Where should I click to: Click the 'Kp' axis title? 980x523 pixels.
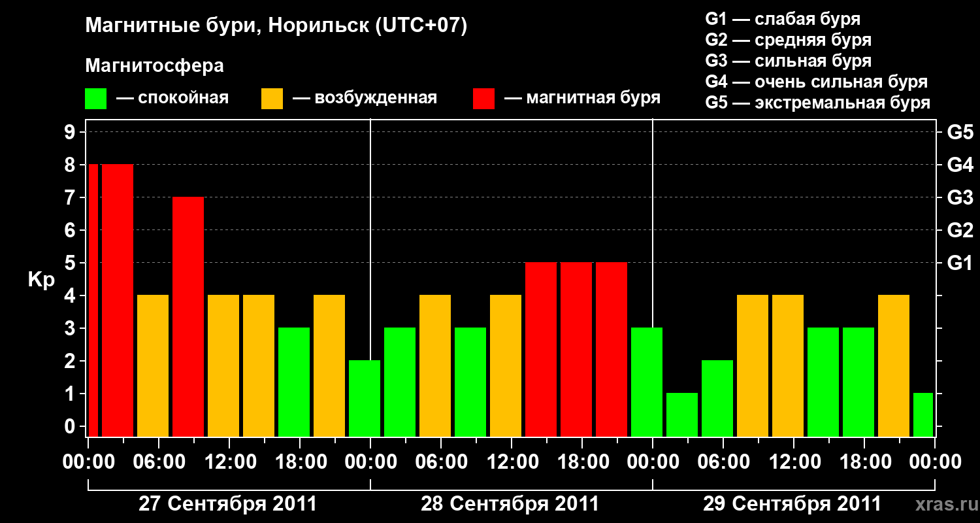[x=41, y=279]
